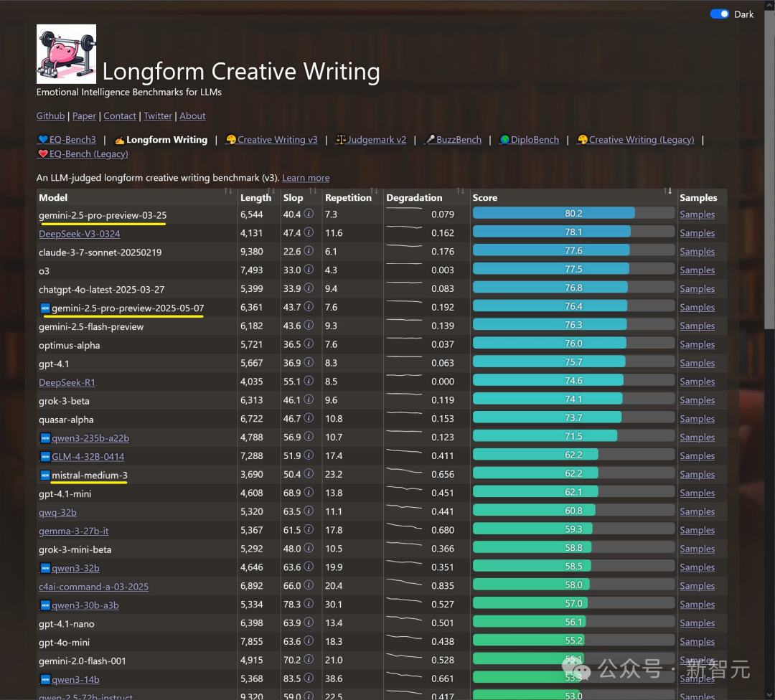Open the Github link

point(50,115)
